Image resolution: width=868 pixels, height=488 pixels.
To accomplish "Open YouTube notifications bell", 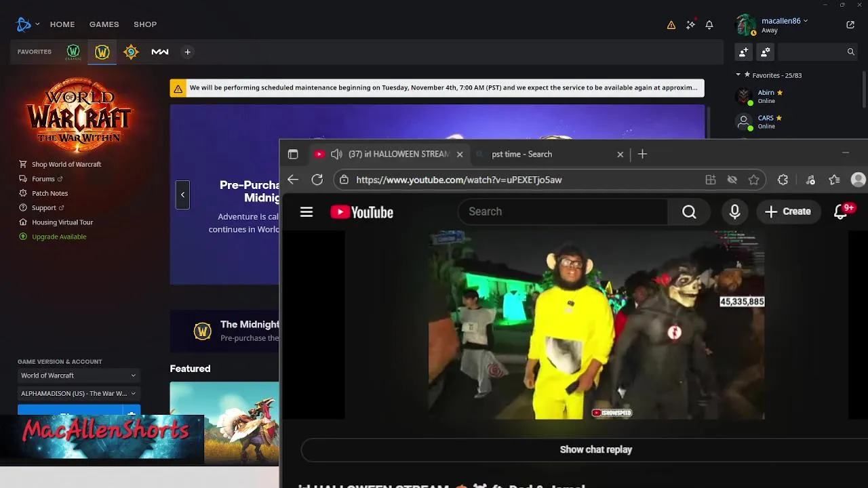I will tap(841, 212).
